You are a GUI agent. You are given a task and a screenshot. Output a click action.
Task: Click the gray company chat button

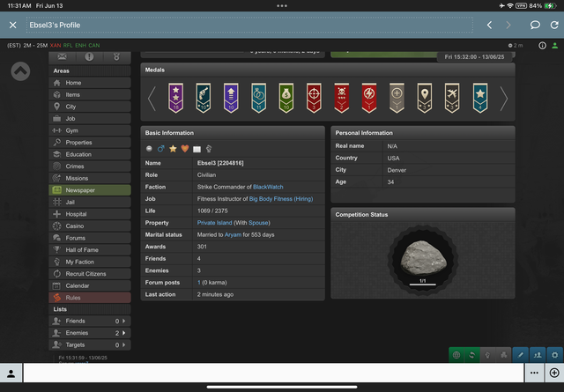point(503,355)
